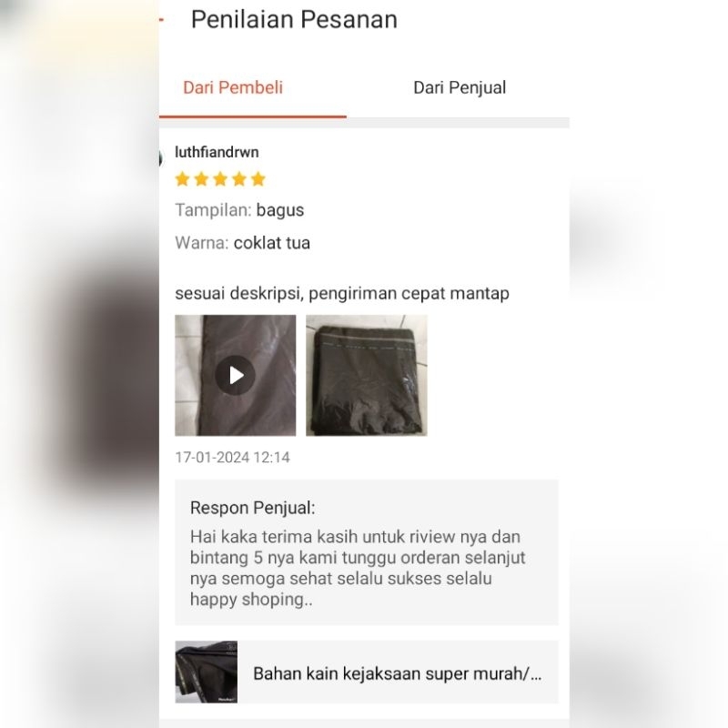
Task: Switch to the Dari Pembeli tab
Action: [233, 87]
